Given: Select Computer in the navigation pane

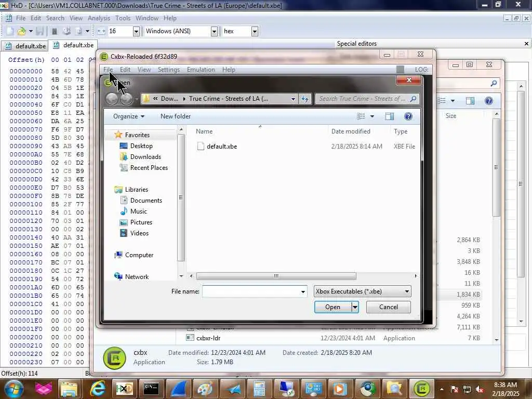Looking at the screenshot, I should click(139, 255).
